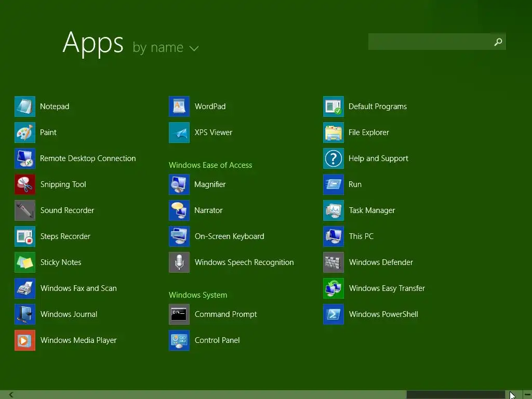Launch Steps Recorder icon
The height and width of the screenshot is (399, 532).
pos(25,236)
